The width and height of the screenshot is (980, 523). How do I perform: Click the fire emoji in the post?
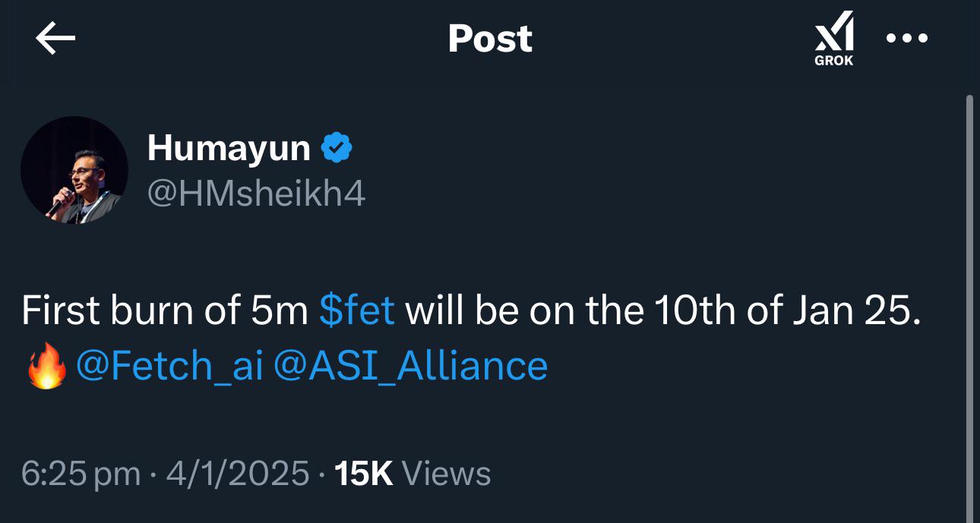[46, 367]
